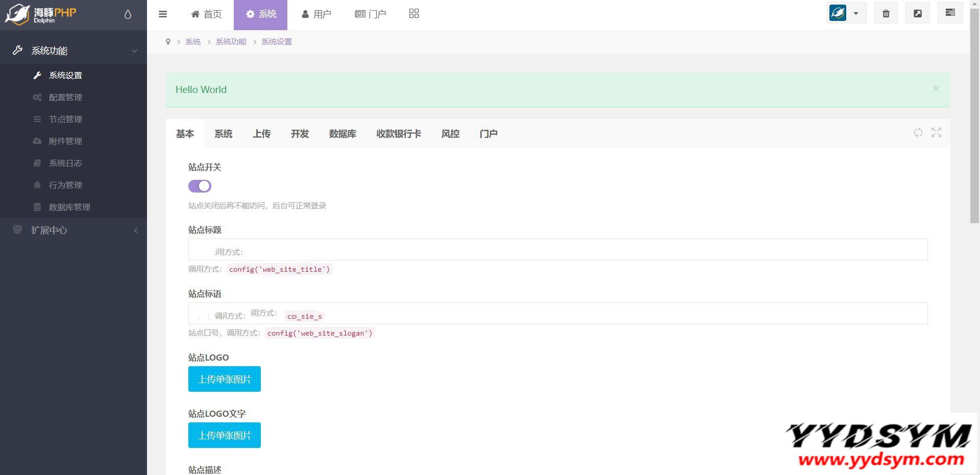980x475 pixels.
Task: Click the trash can clear cache icon
Action: [x=886, y=14]
